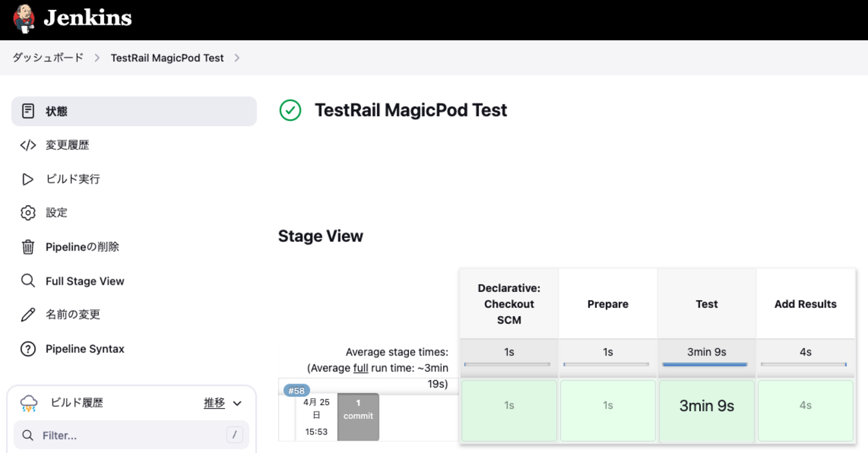This screenshot has width=868, height=453.
Task: Click the ビルド履歴 weather cloud icon
Action: click(29, 403)
